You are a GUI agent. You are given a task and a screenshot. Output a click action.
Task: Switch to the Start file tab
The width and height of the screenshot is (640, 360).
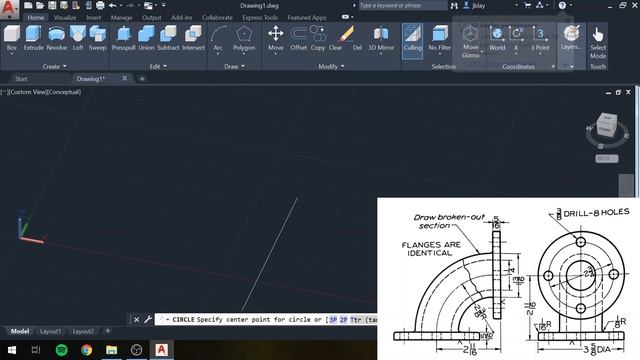tap(21, 79)
